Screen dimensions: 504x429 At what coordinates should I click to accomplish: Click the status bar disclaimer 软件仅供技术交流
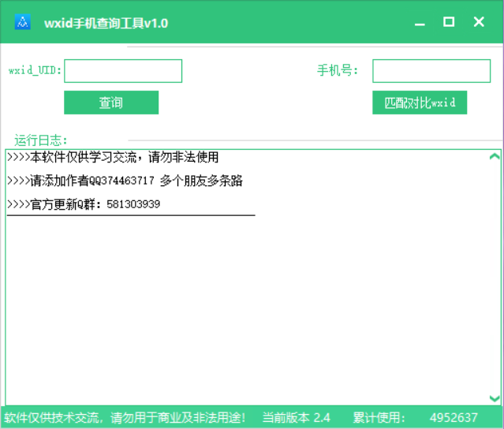[x=125, y=417]
